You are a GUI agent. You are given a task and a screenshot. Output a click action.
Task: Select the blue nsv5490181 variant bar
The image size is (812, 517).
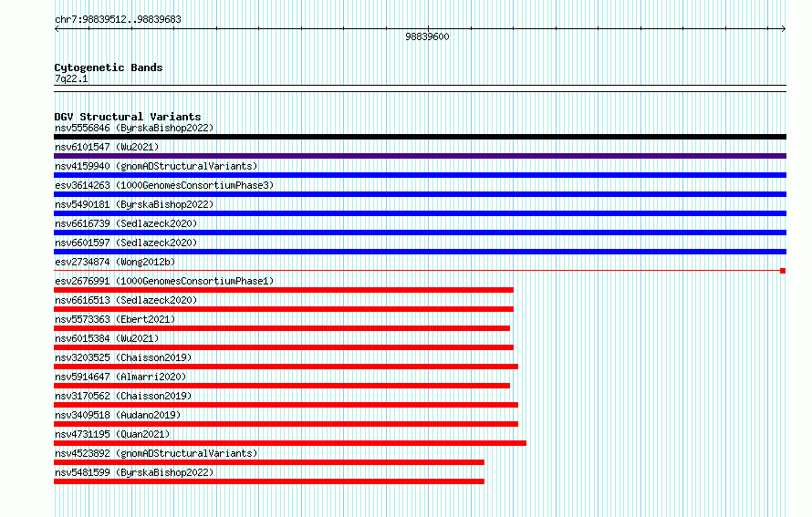click(x=420, y=213)
